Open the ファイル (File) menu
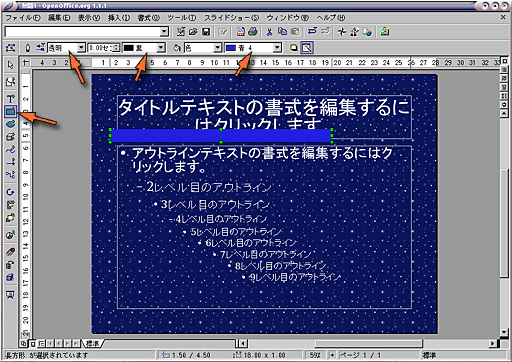 click(x=23, y=18)
